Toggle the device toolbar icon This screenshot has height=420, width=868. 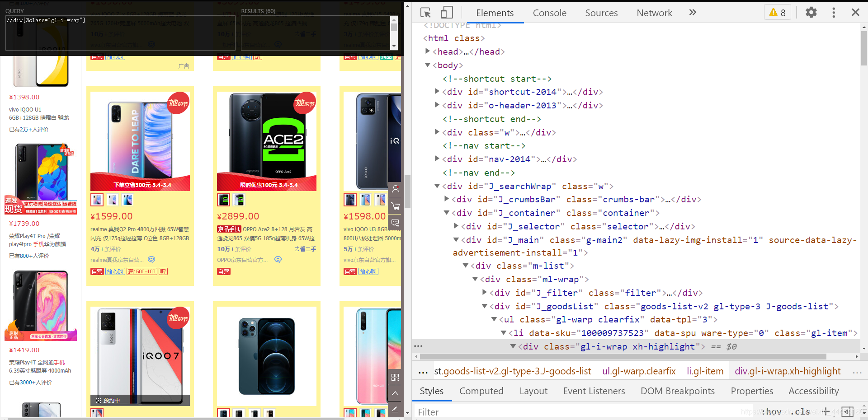[447, 13]
